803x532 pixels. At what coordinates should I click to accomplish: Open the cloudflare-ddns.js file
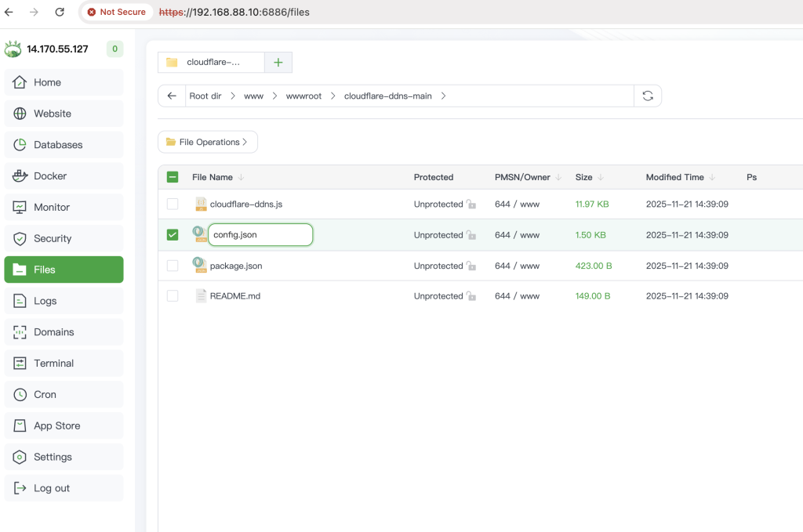pos(245,204)
